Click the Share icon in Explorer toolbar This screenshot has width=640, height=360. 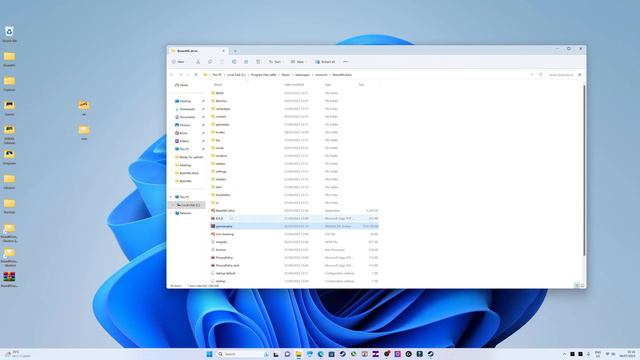click(x=246, y=62)
